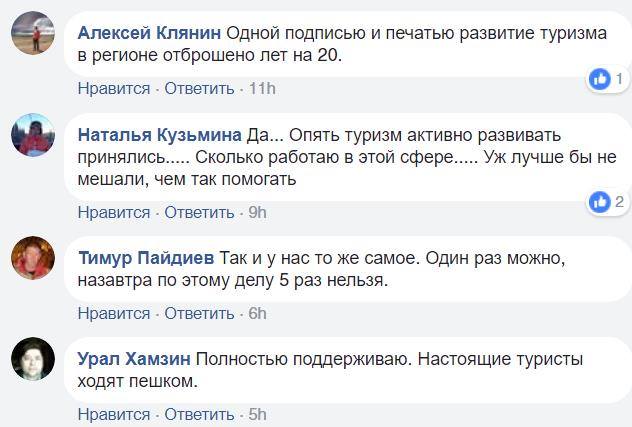This screenshot has height=427, width=632.
Task: Open Наталья Кузьмина's avatar
Action: tap(32, 135)
